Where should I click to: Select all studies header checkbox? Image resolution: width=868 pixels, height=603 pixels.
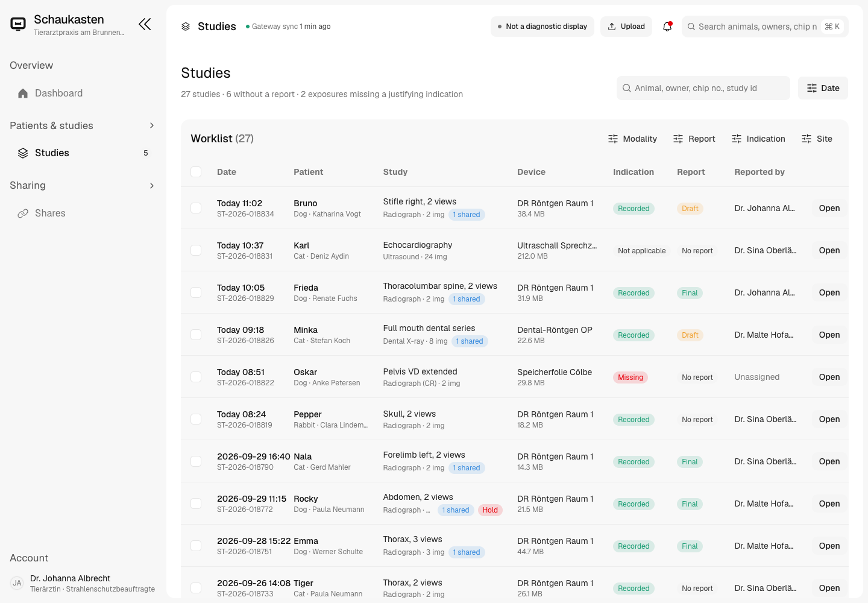click(x=196, y=172)
